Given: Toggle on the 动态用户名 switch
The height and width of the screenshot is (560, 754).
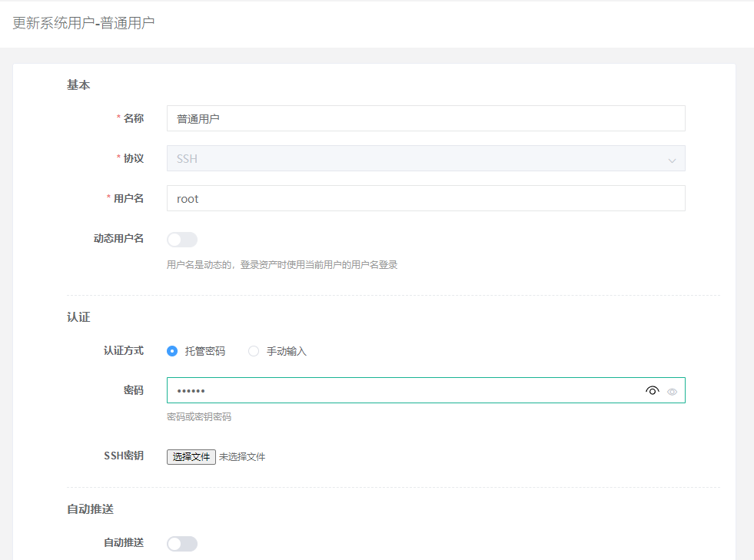Looking at the screenshot, I should (181, 240).
